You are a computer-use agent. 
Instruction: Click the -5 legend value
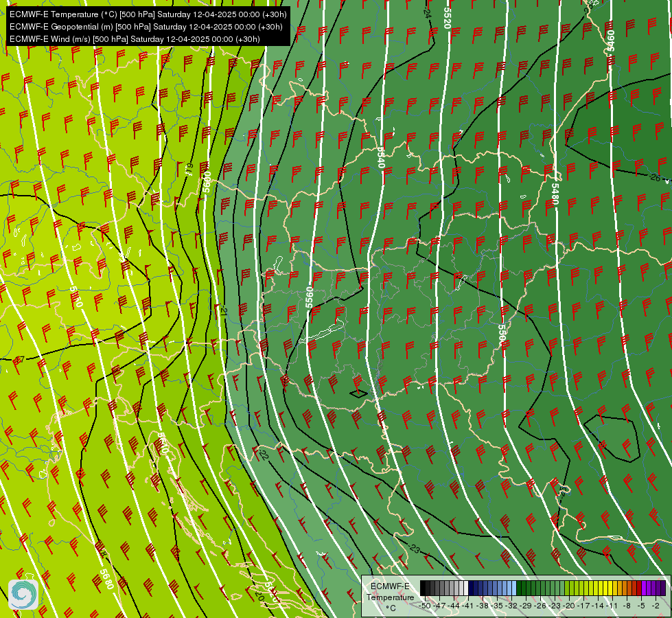[641, 606]
